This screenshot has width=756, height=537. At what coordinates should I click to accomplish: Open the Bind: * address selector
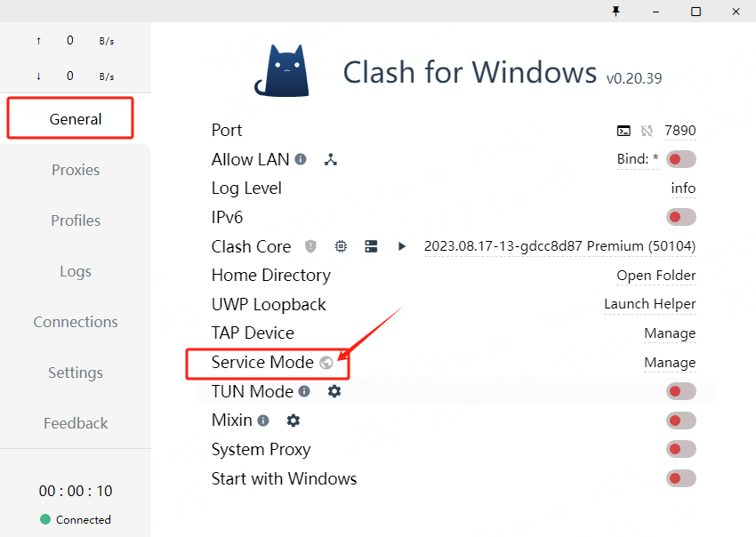point(638,160)
